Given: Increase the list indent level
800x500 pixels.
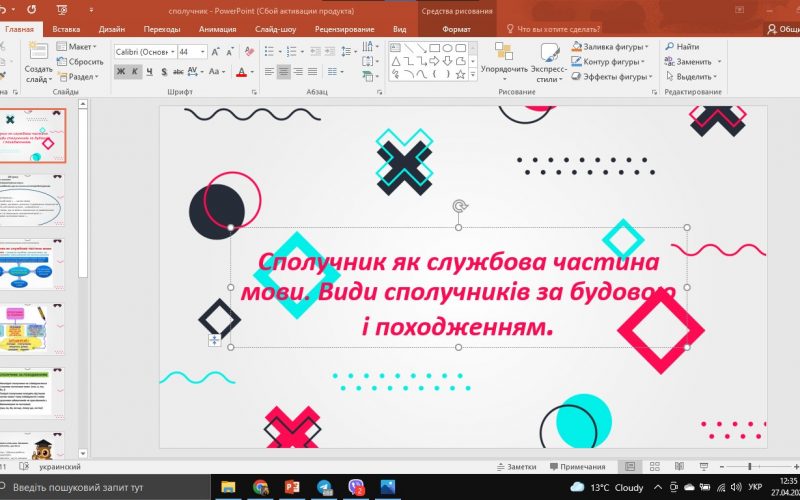Looking at the screenshot, I should pos(330,52).
